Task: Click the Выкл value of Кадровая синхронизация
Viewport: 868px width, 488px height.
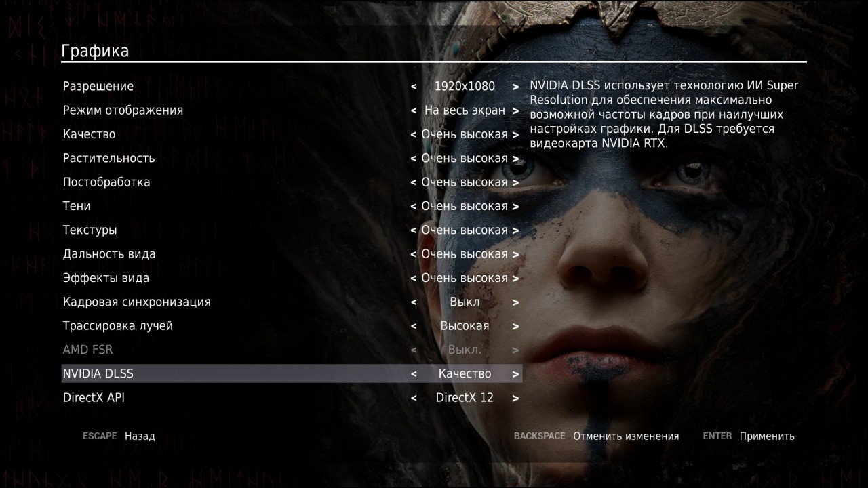Action: (465, 302)
